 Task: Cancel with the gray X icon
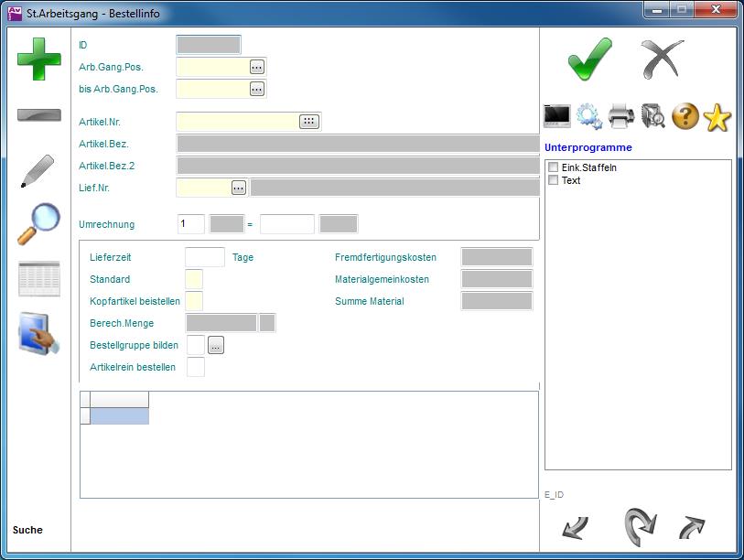tap(662, 59)
